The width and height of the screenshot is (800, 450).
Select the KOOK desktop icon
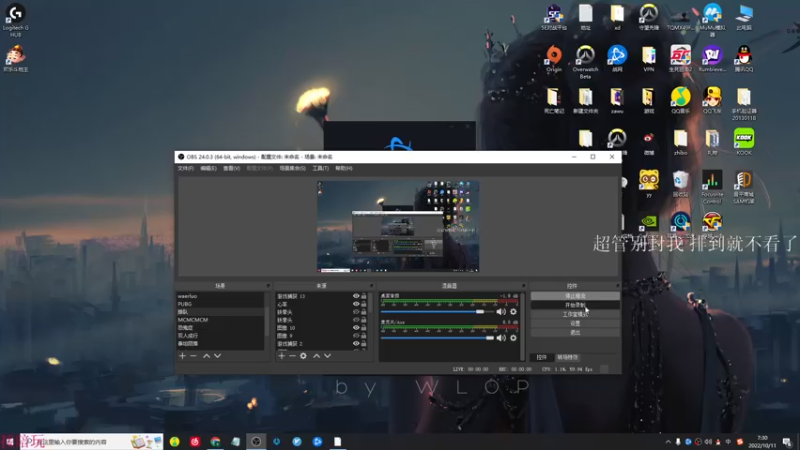tap(744, 142)
